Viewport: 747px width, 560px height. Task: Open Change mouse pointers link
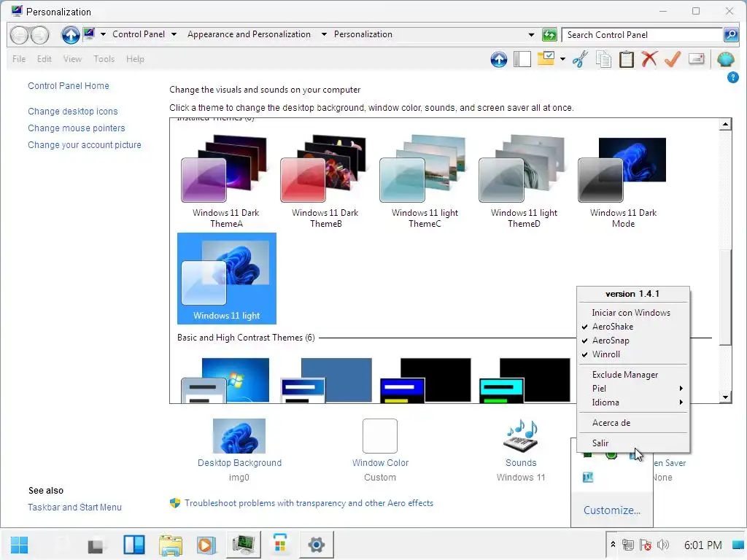point(76,128)
